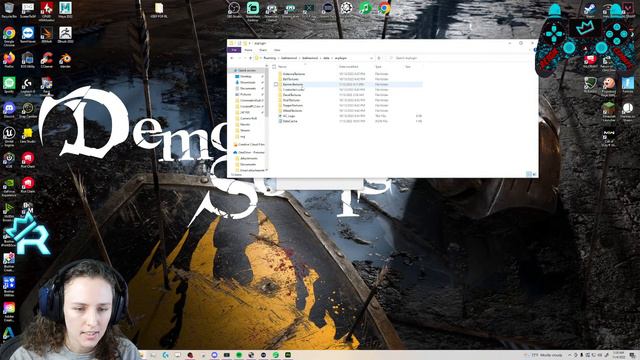The height and width of the screenshot is (360, 640).
Task: Launch Firefox from the desktop
Action: 9,60
